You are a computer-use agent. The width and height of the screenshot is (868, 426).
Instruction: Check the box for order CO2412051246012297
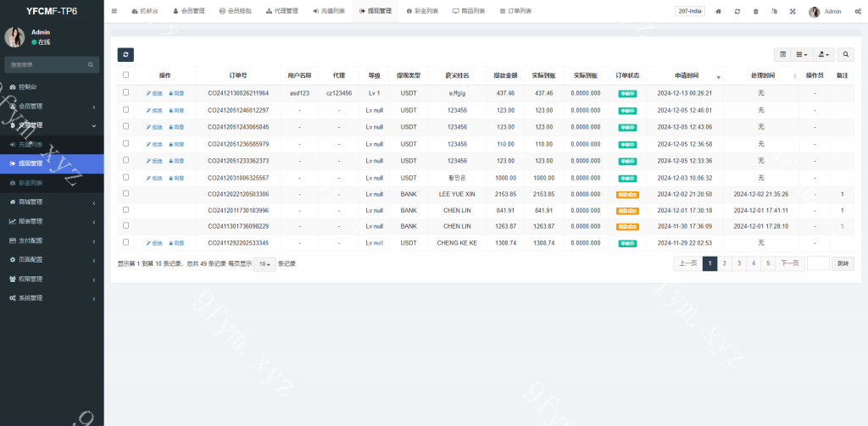tap(125, 109)
